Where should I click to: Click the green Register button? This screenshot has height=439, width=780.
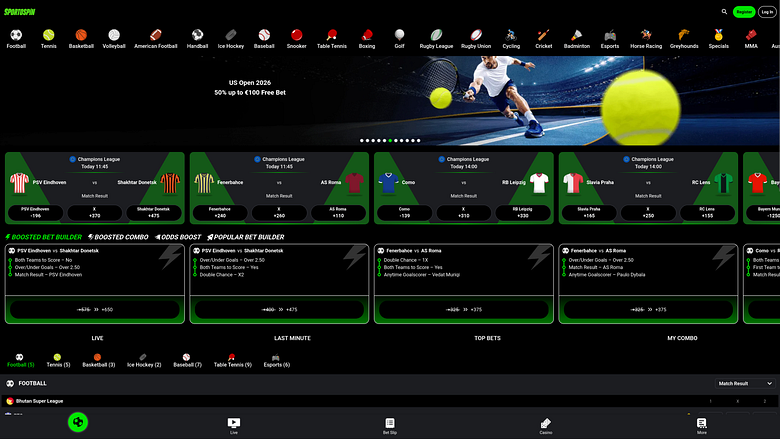click(744, 11)
